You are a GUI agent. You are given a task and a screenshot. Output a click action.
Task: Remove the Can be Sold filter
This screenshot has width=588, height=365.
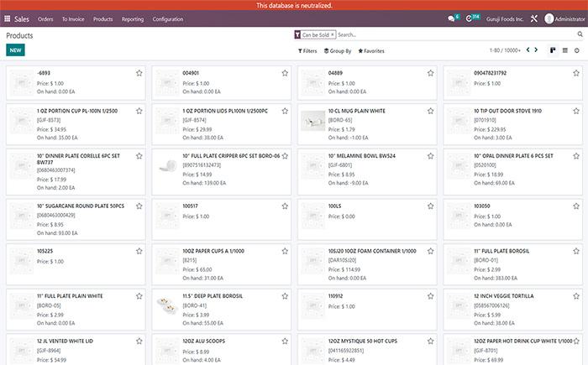[333, 35]
